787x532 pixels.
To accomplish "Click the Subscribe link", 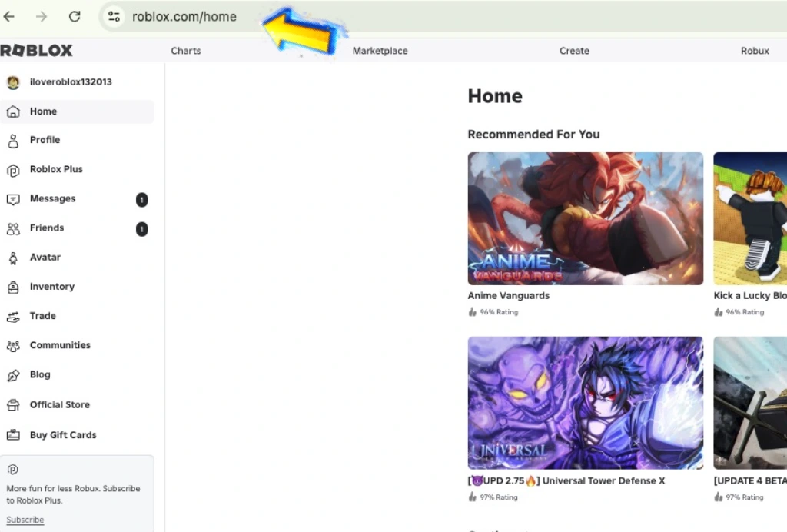I will (25, 520).
